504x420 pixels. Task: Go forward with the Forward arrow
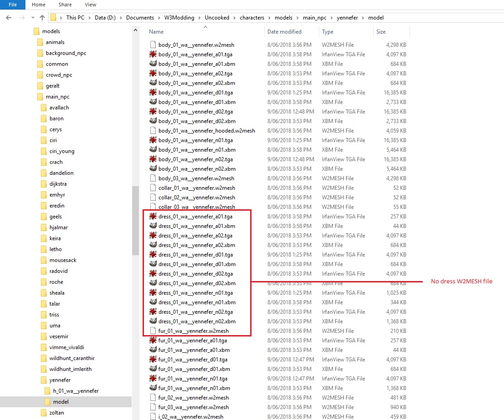pos(22,18)
